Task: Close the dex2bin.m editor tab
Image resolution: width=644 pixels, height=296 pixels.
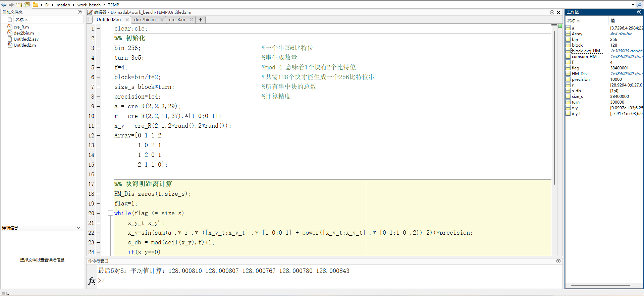Action: pos(162,20)
